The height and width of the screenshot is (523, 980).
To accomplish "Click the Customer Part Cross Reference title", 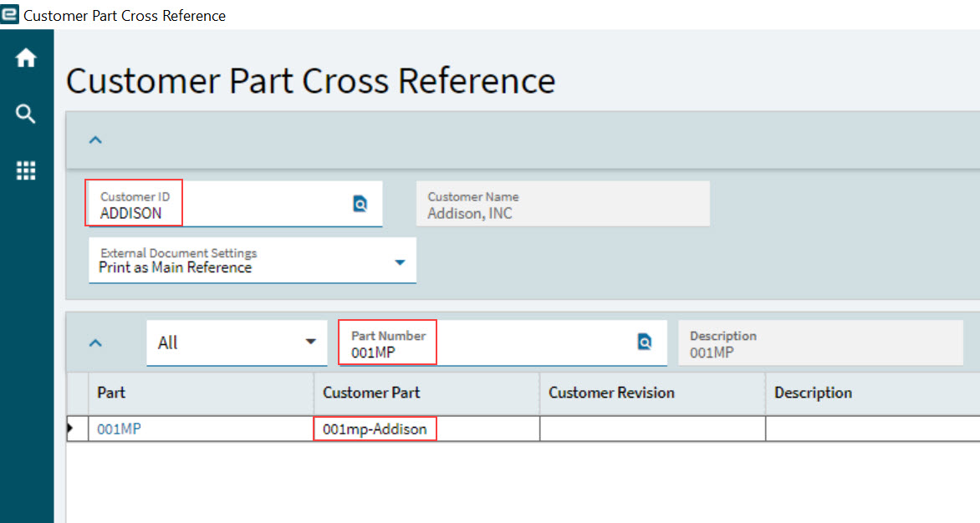I will [x=310, y=80].
